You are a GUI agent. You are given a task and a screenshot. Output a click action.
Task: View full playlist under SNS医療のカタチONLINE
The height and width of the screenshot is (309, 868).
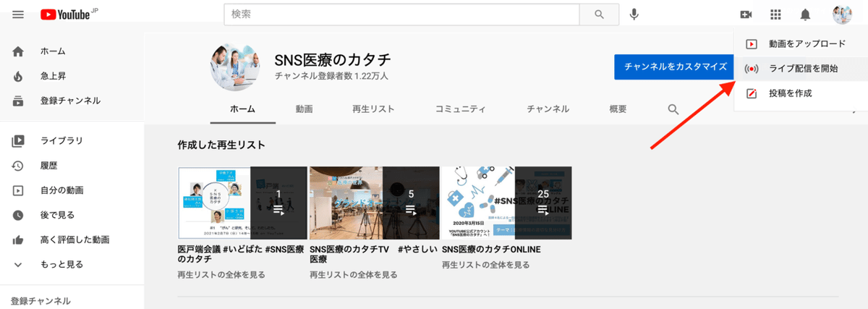click(485, 265)
